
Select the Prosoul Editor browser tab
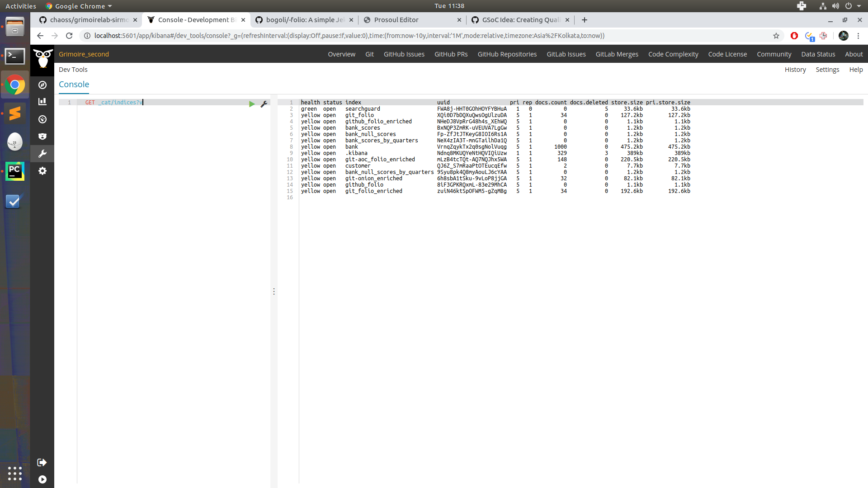[396, 20]
